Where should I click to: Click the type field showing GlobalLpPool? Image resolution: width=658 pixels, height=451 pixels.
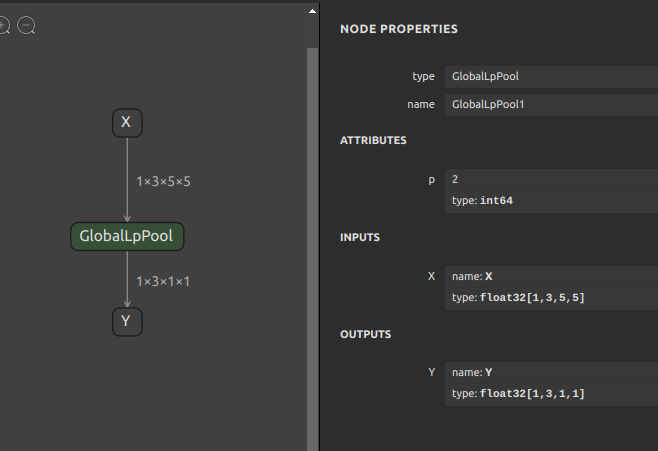pos(551,77)
